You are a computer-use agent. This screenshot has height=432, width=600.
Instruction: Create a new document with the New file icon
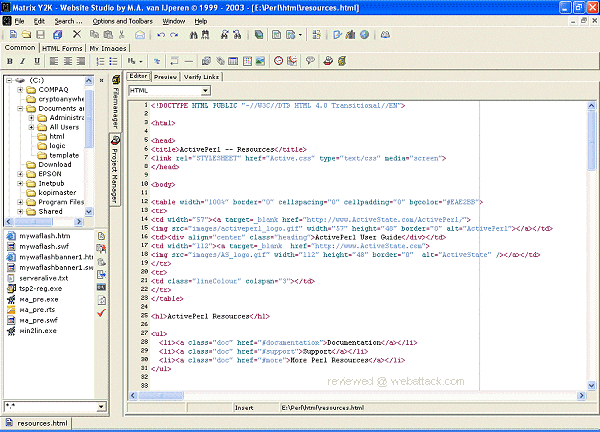point(13,35)
